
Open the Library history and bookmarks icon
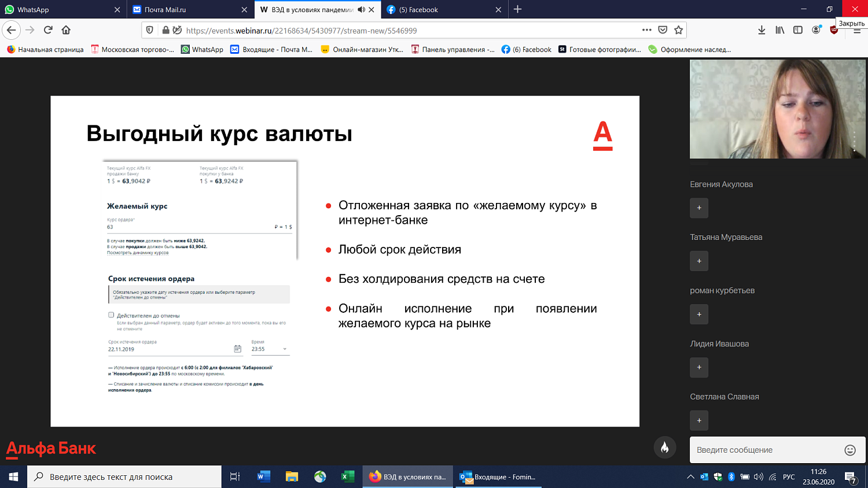780,30
